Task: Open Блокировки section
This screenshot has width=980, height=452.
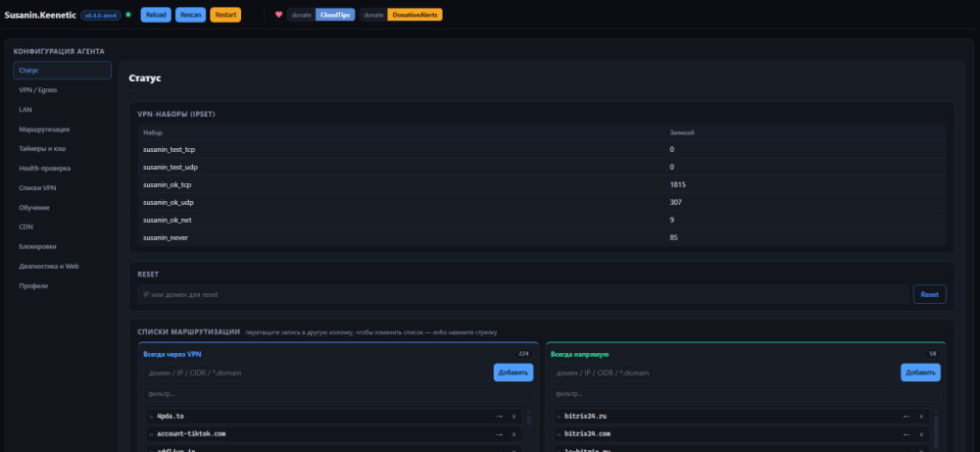Action: point(63,246)
